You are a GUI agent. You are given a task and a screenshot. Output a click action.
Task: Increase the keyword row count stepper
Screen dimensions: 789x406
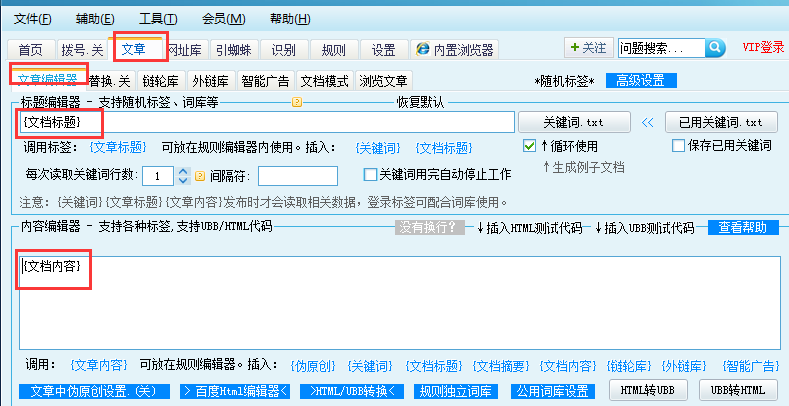click(183, 171)
